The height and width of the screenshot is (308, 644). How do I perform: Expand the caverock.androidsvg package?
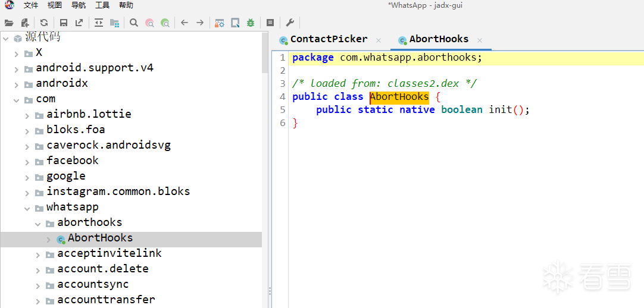[27, 146]
